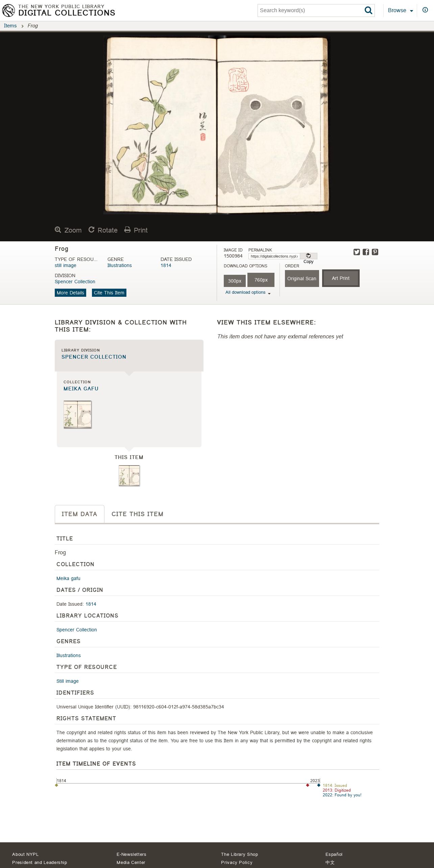Open Meika gafu link in item data
Viewport: 434px width, 868px height.
[x=68, y=578]
